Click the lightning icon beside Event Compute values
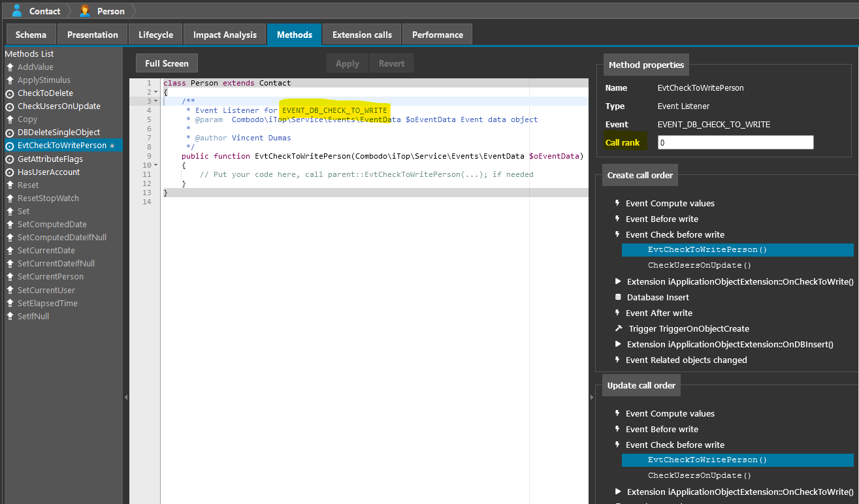Viewport: 859px width, 504px height. (x=618, y=203)
